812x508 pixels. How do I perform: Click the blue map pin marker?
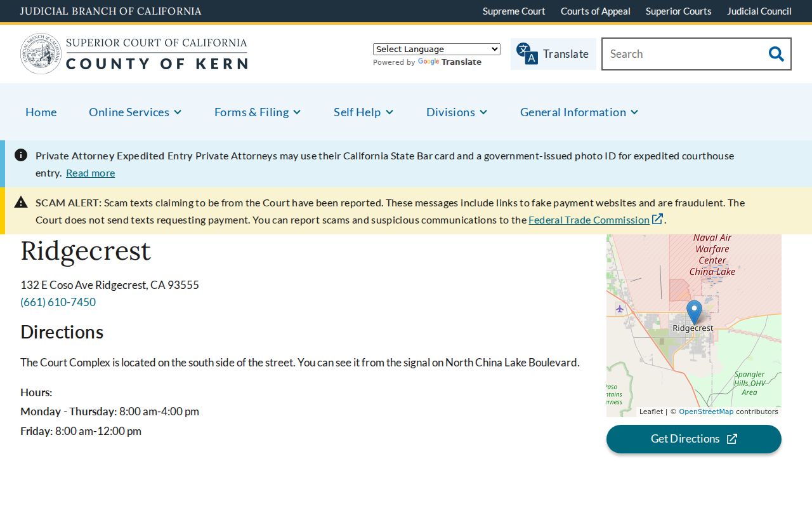[x=694, y=312]
